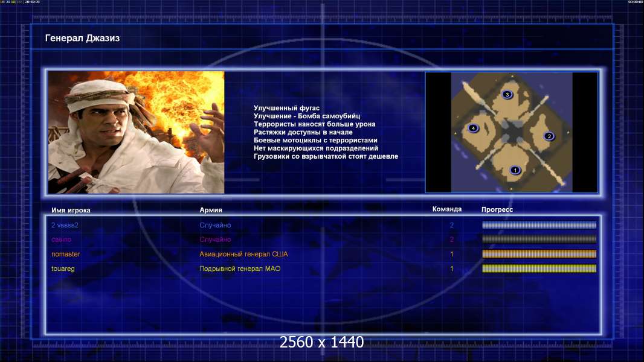Click 'Нет маскирующихся подразделений' line
The image size is (644, 362).
pyautogui.click(x=315, y=148)
